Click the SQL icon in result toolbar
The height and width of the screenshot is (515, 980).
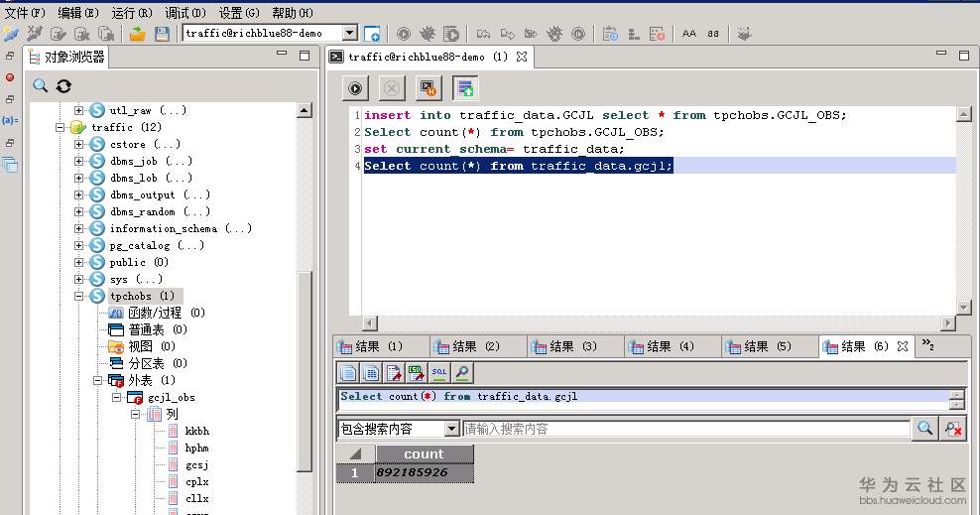[x=439, y=372]
